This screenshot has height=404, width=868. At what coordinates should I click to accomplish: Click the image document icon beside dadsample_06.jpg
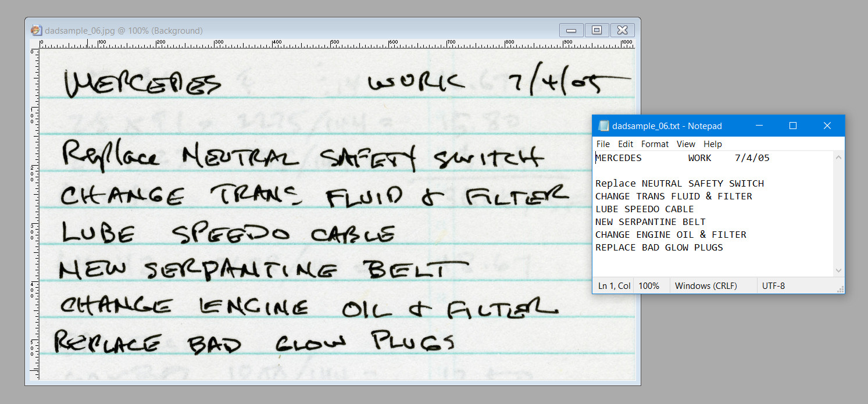36,30
